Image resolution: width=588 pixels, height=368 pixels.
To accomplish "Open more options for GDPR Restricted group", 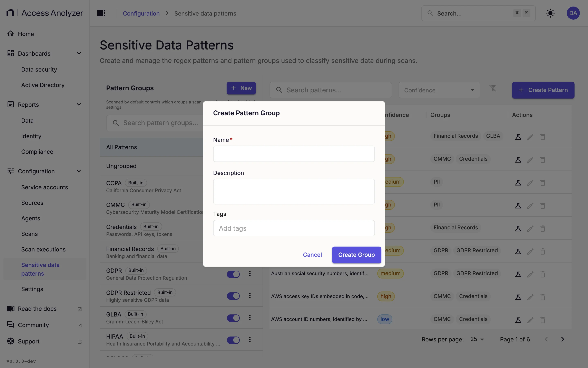I will pyautogui.click(x=250, y=296).
